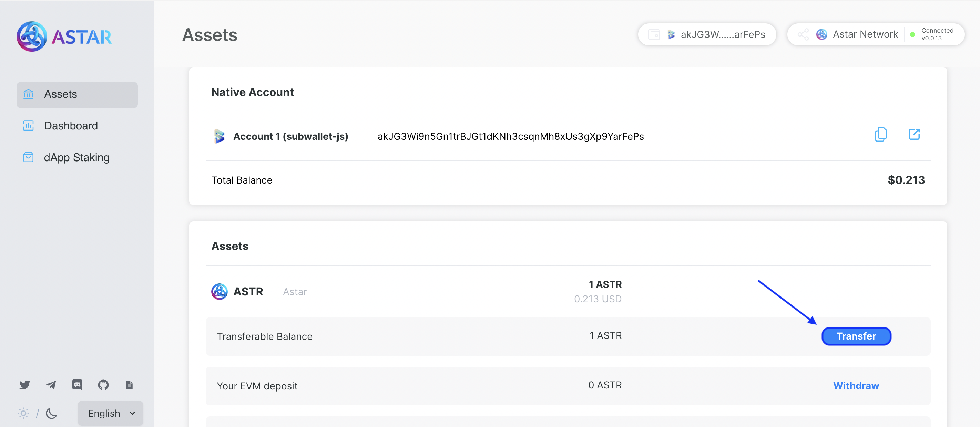Click the $0.213 total balance value

(x=906, y=180)
